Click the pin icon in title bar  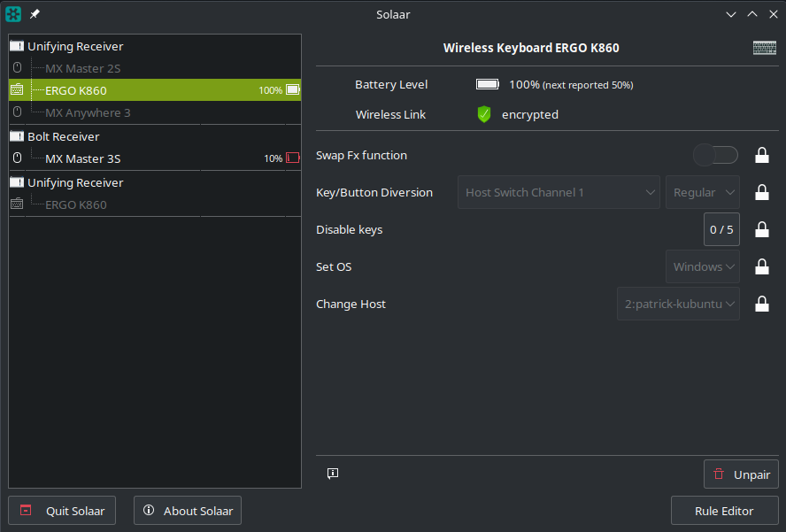35,14
